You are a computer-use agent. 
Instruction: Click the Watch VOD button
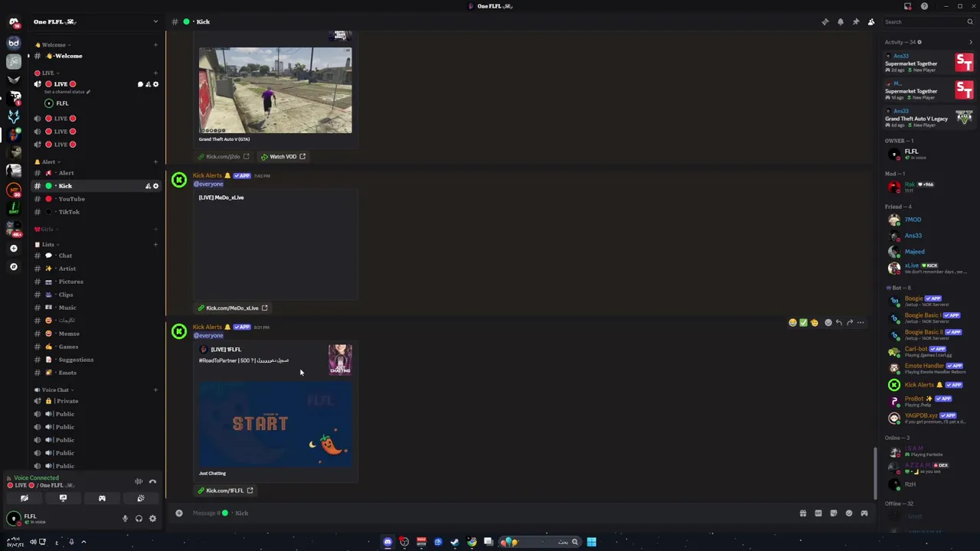click(x=283, y=157)
